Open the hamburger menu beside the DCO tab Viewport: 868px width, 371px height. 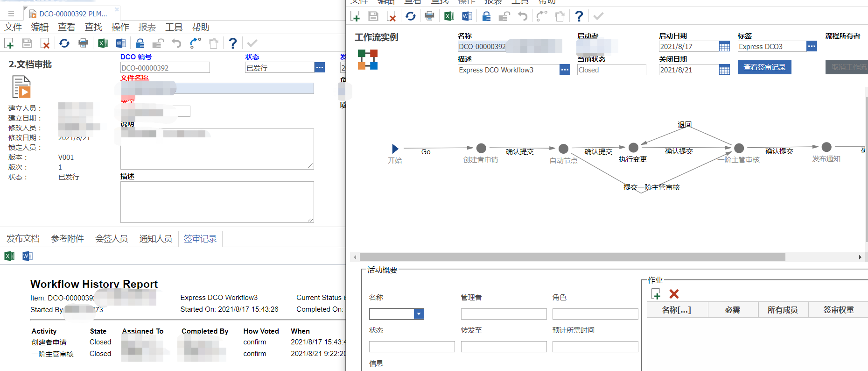[11, 14]
